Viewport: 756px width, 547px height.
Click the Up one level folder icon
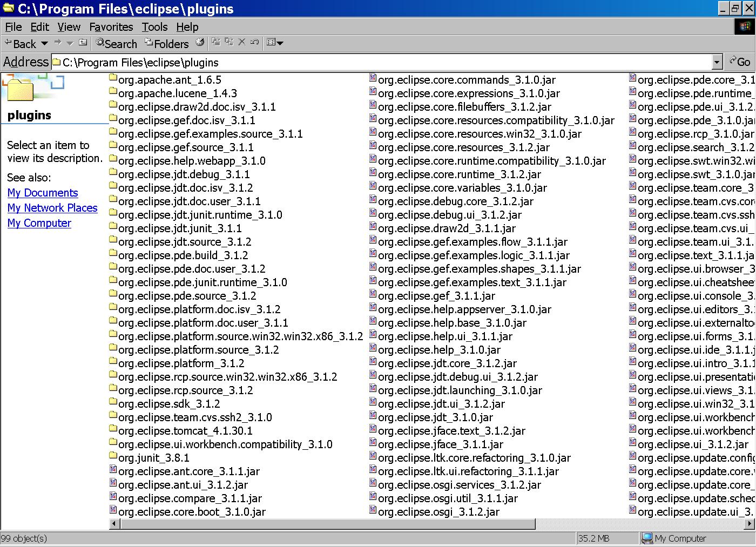[x=83, y=43]
